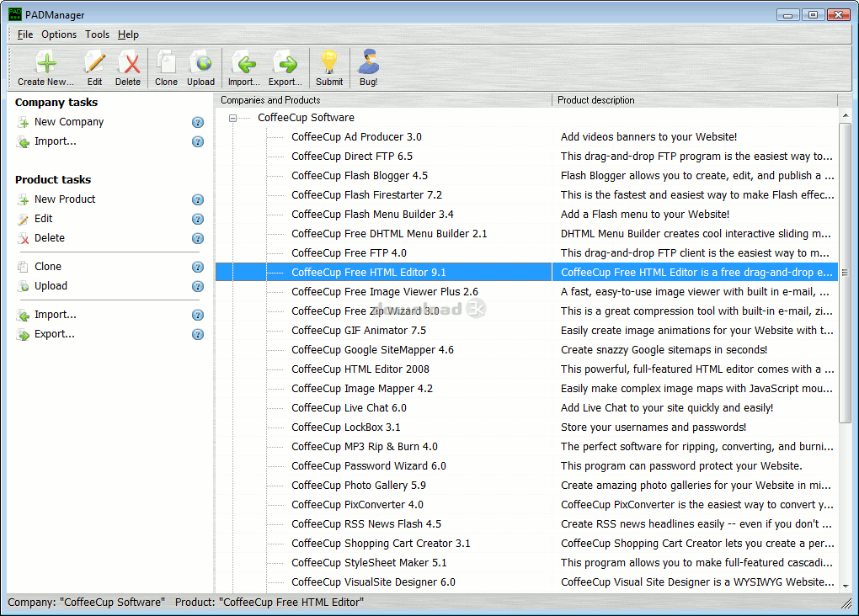Screen dimensions: 859x616
Task: Click the scrollbar down arrow
Action: [846, 586]
